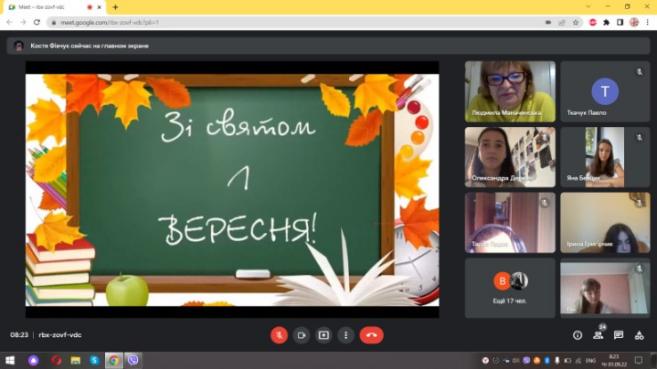Click the red leave call button
Screen dimensions: 657x369
(371, 335)
